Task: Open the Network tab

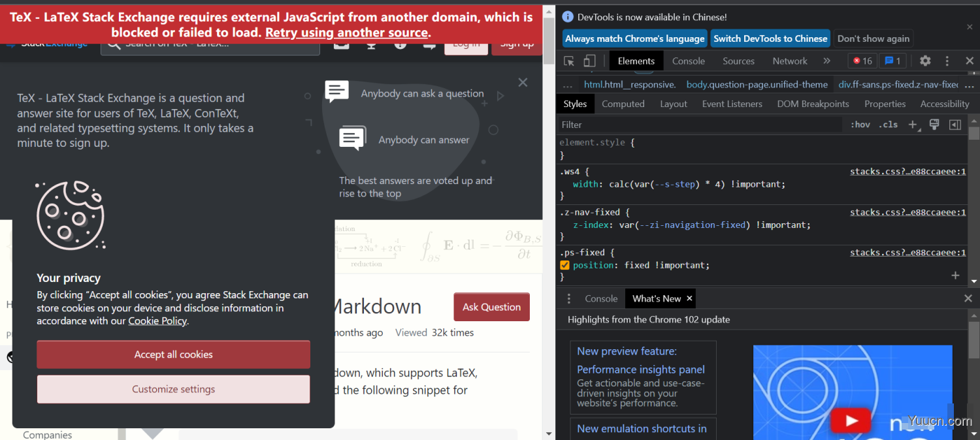Action: point(790,61)
